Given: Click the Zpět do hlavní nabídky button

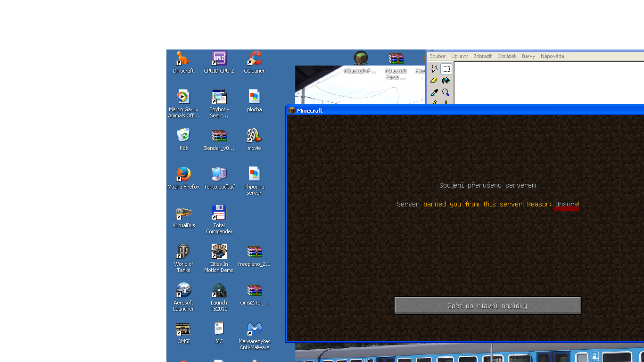Looking at the screenshot, I should (487, 306).
